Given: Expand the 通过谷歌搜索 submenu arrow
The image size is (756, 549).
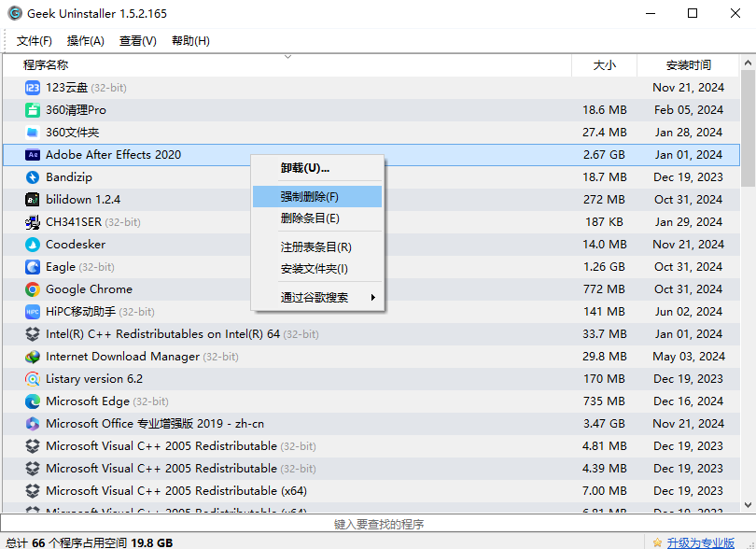Looking at the screenshot, I should 374,298.
